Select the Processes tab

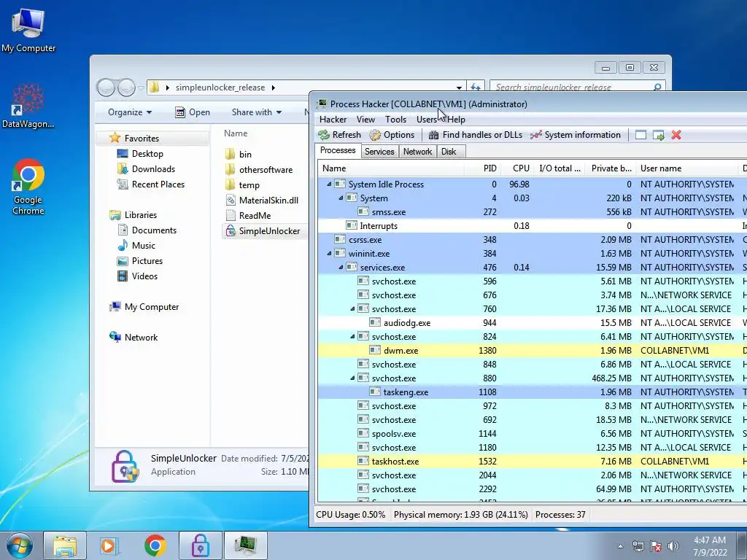tap(338, 150)
